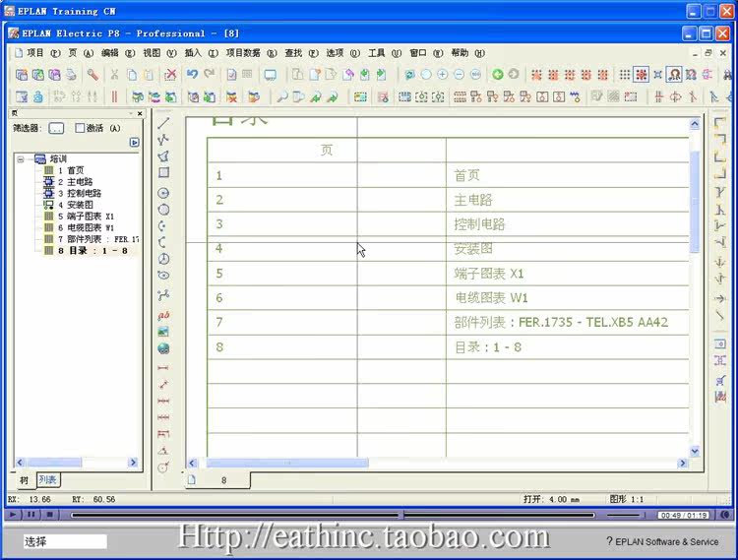The height and width of the screenshot is (560, 738).
Task: Switch to the 树 tab
Action: [24, 480]
